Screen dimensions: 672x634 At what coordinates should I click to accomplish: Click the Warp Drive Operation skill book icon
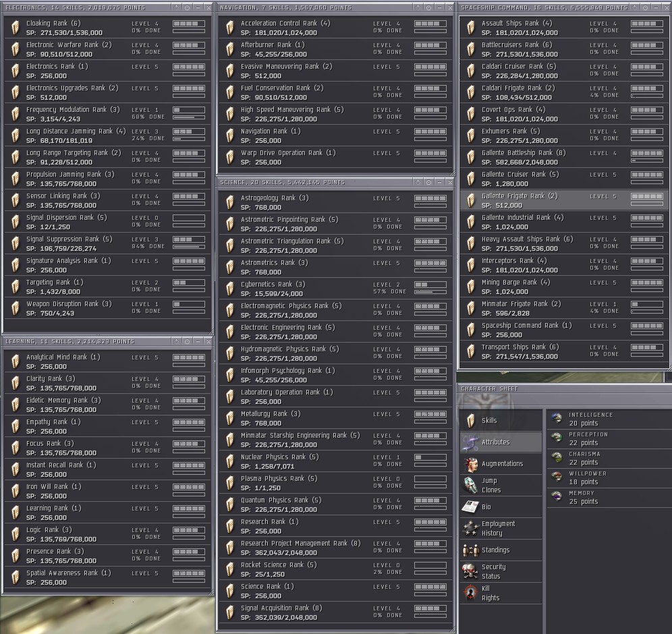(x=230, y=156)
